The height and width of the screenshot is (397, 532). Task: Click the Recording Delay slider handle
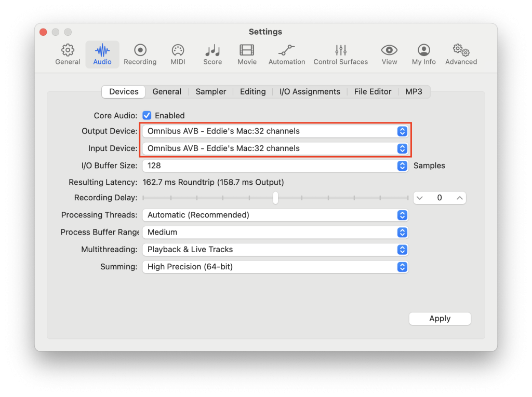coord(275,198)
